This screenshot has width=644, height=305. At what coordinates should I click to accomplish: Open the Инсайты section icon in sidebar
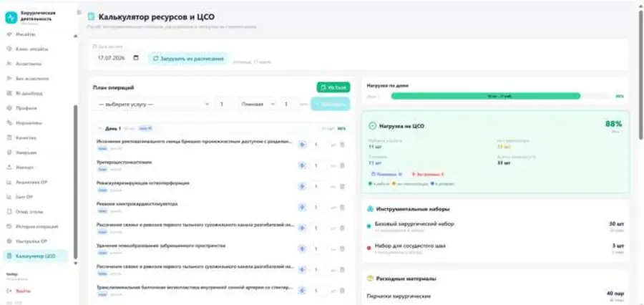click(9, 34)
